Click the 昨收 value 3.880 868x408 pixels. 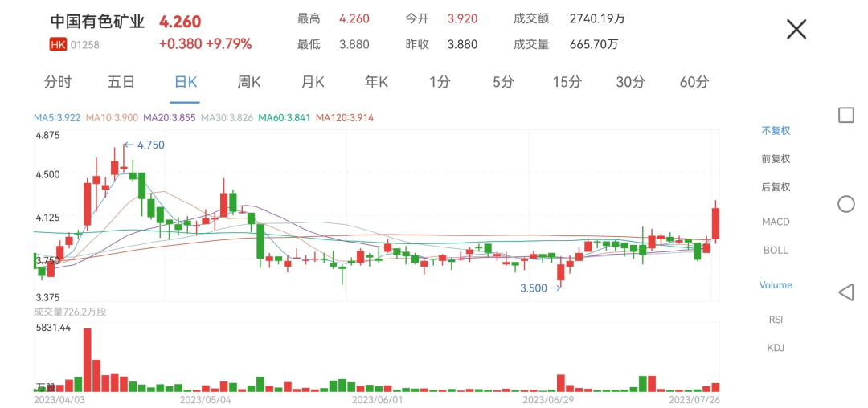click(x=462, y=44)
